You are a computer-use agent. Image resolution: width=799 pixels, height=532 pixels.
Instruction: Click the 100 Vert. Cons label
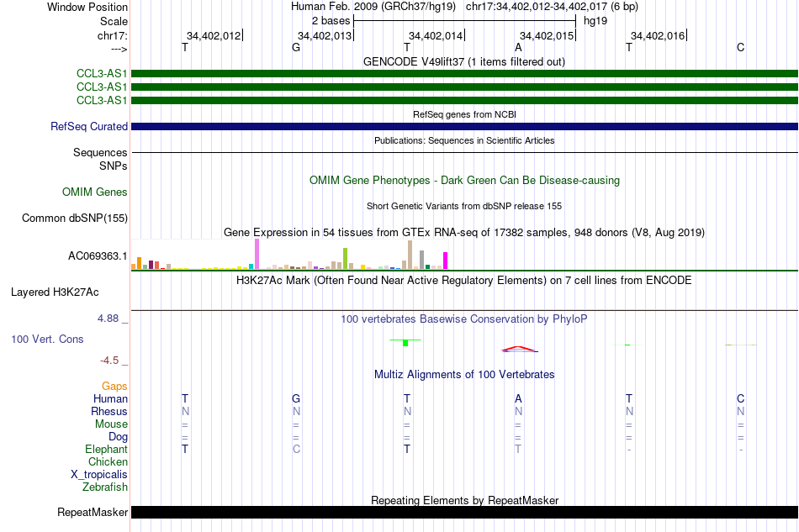tap(47, 339)
